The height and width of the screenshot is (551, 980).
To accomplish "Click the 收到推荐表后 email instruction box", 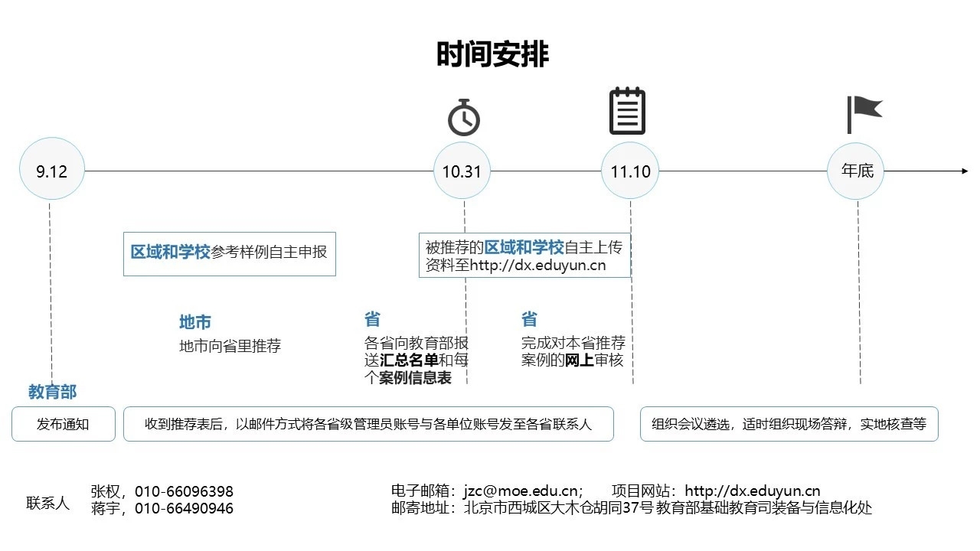I will tap(368, 424).
